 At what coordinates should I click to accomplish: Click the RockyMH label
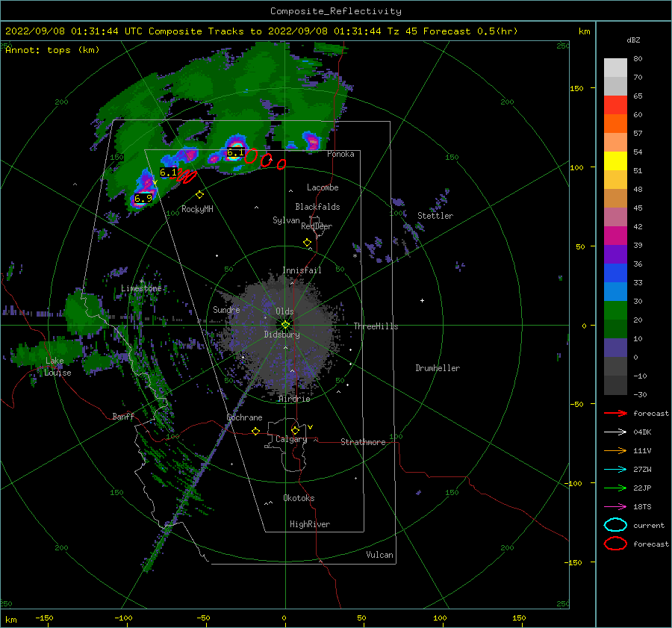pyautogui.click(x=197, y=209)
